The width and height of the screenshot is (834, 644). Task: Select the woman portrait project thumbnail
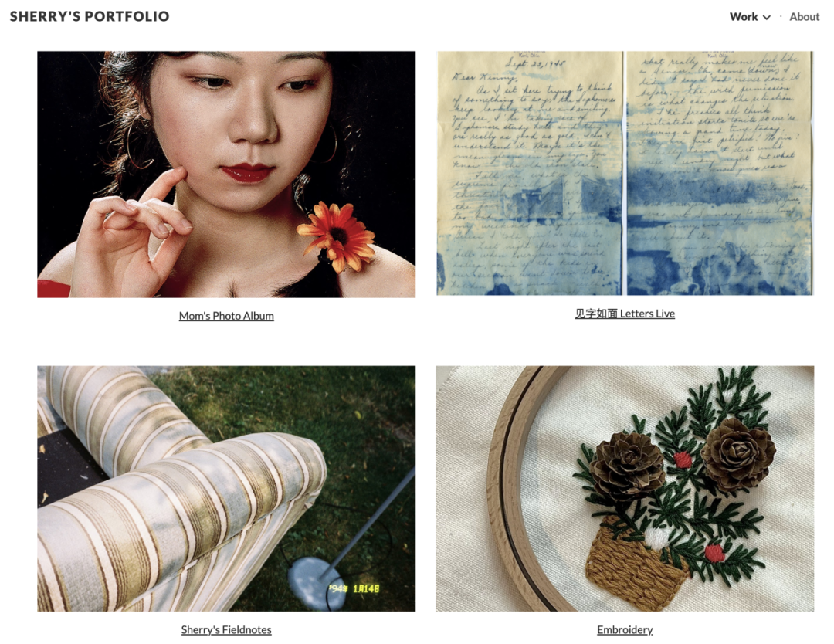[x=226, y=175]
